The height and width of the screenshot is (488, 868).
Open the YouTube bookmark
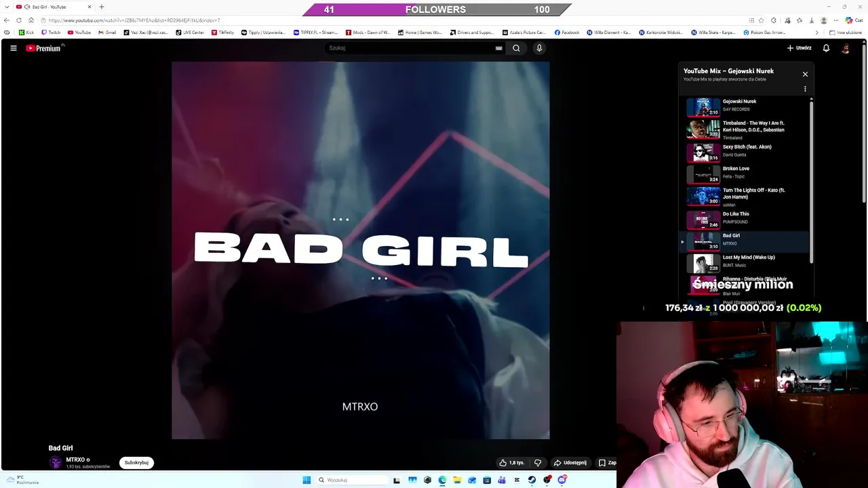tap(79, 33)
